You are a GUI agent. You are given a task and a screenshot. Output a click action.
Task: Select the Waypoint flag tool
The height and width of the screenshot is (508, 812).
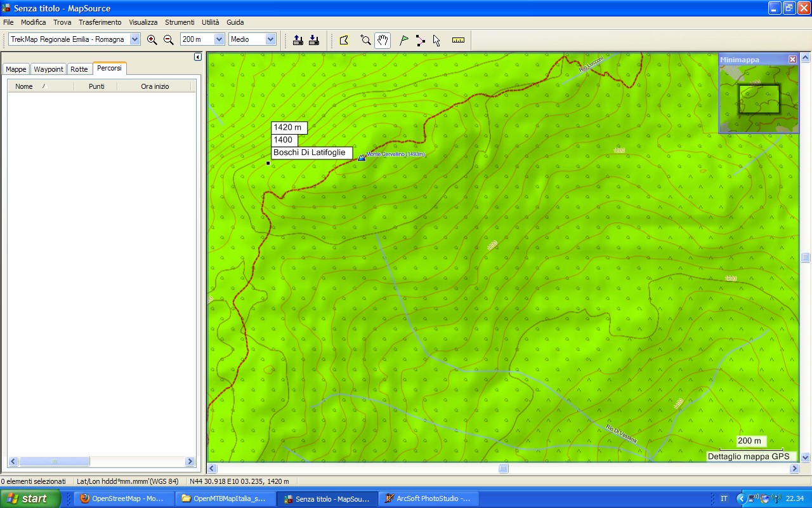[403, 40]
